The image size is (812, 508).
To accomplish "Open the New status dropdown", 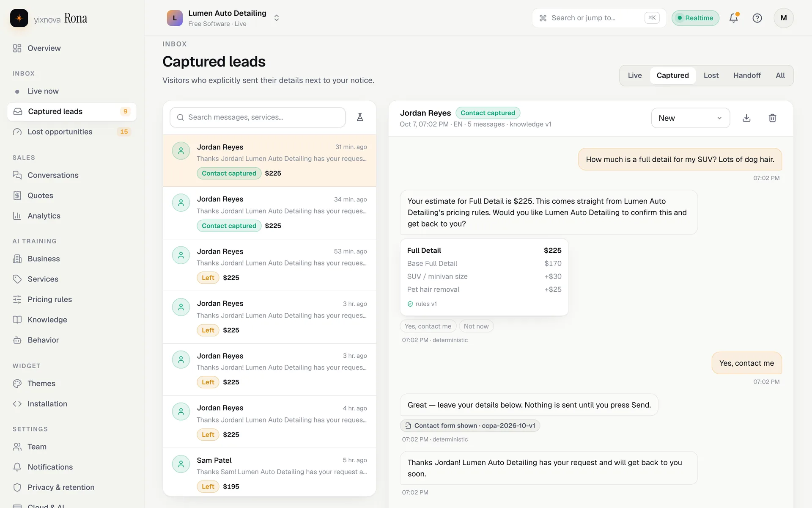I will pyautogui.click(x=690, y=118).
